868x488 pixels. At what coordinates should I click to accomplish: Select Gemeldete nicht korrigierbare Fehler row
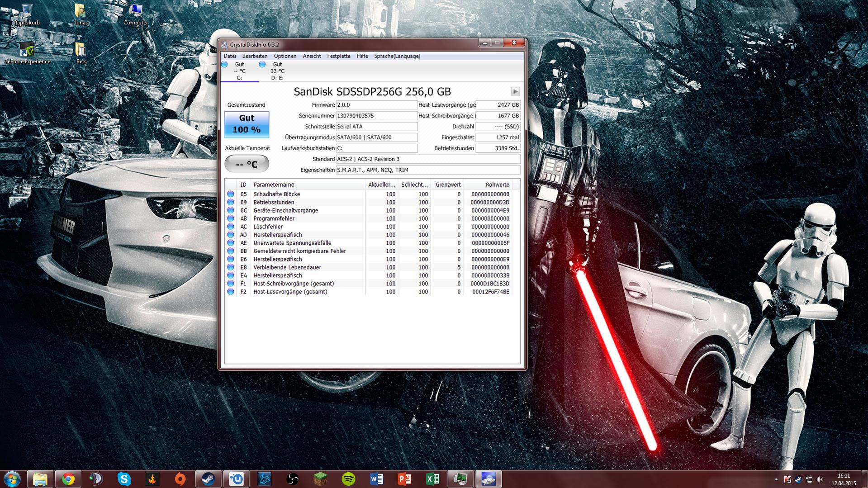[x=368, y=251]
